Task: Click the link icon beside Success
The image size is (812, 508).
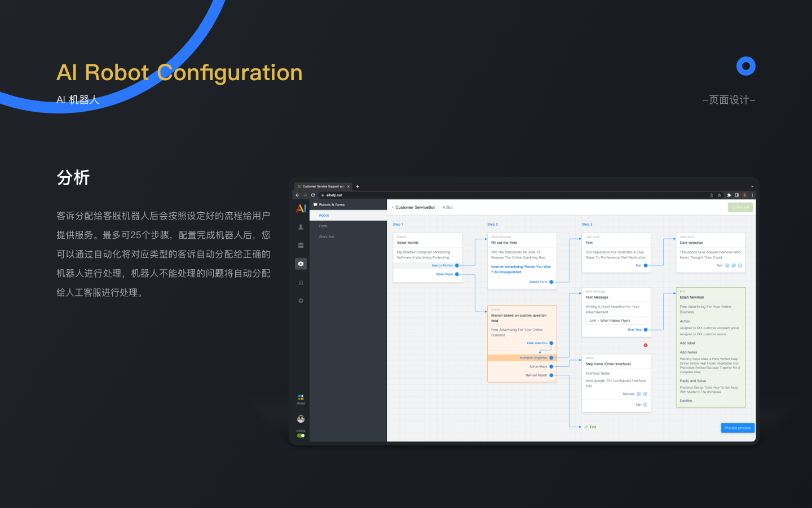Action: (x=639, y=394)
